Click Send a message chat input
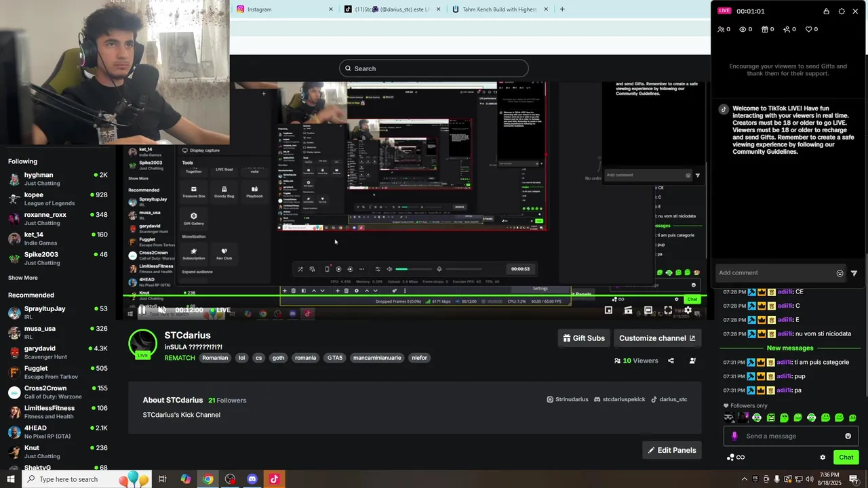This screenshot has height=488, width=868. (791, 436)
